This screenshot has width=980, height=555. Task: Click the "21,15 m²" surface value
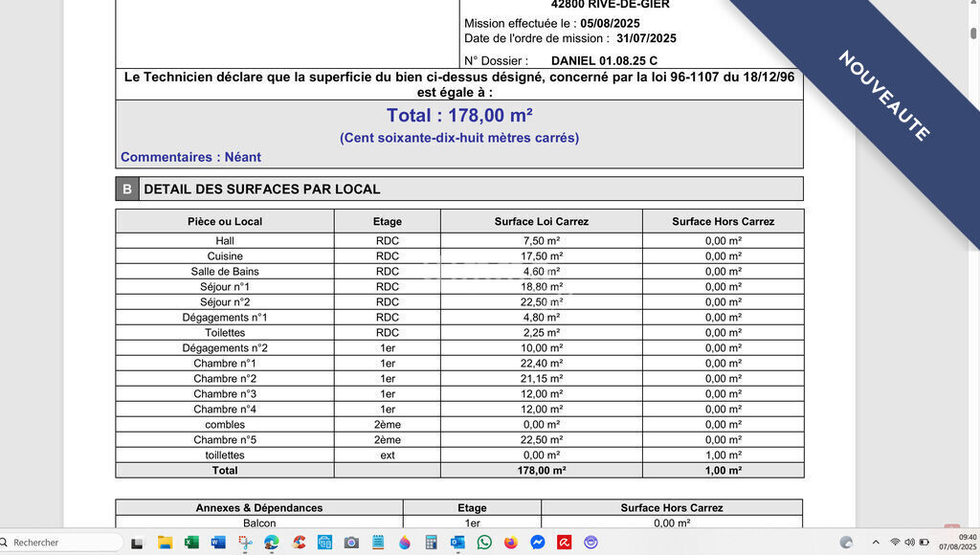[x=542, y=379]
